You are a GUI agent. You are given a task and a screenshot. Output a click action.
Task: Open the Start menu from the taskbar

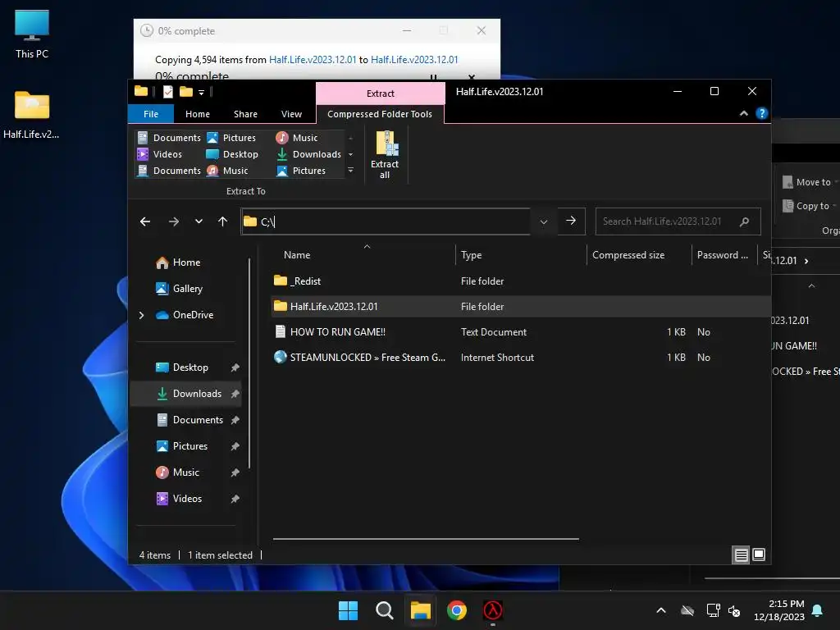tap(348, 610)
